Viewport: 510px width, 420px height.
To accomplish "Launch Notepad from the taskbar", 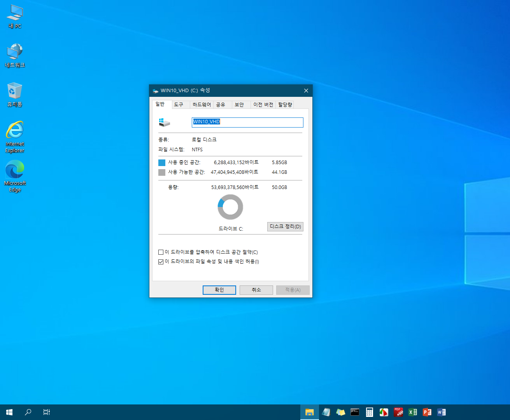I will (x=326, y=412).
